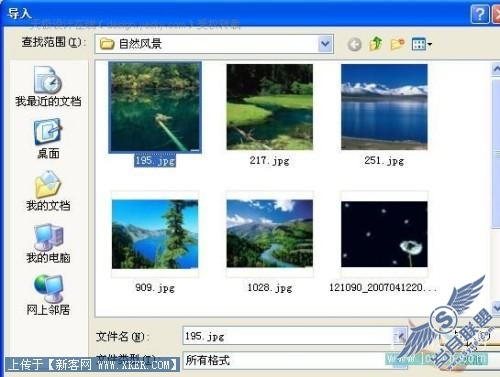
Task: Select the 1028.jpg thumbnail
Action: 269,234
